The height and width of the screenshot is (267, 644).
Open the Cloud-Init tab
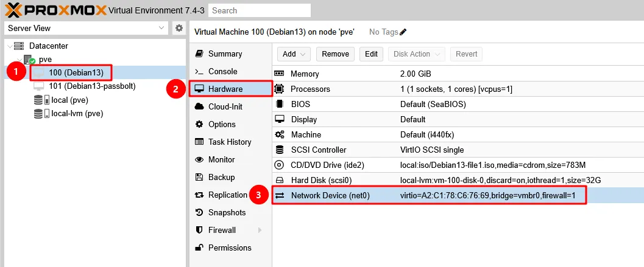(230, 106)
